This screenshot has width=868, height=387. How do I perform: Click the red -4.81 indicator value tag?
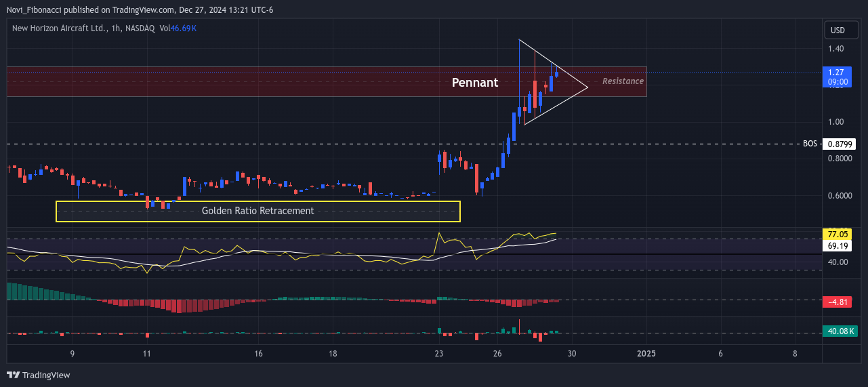(837, 302)
